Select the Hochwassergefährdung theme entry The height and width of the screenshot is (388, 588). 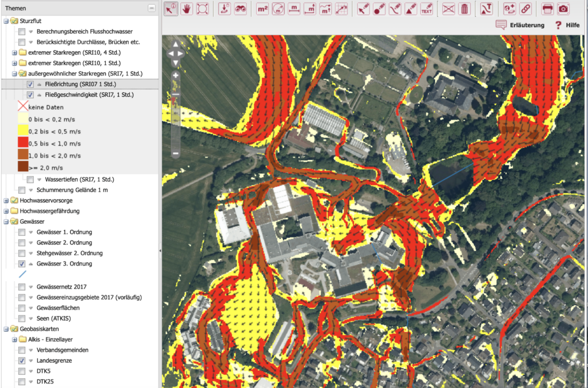pos(49,211)
